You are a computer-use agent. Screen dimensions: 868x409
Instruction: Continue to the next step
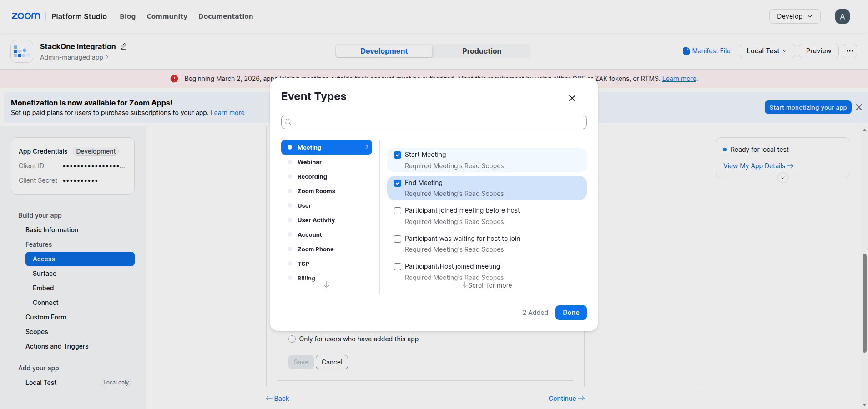pos(566,399)
